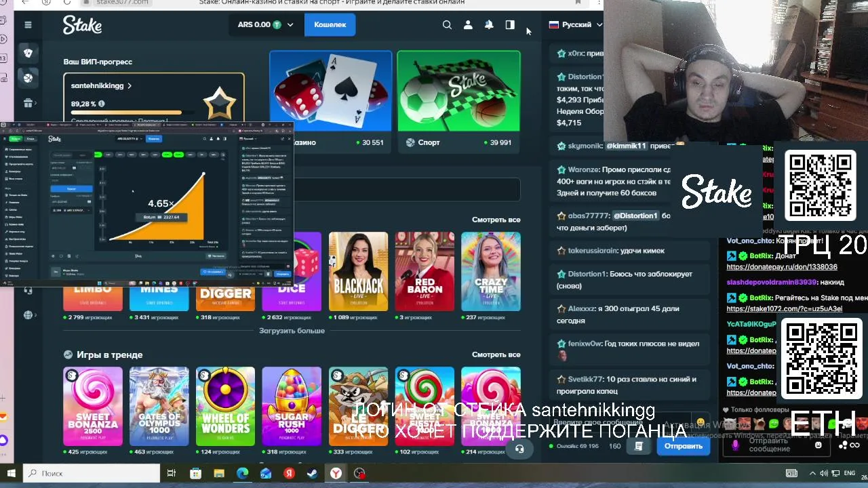Open the user profile icon
Image resolution: width=868 pixels, height=488 pixels.
[x=468, y=24]
